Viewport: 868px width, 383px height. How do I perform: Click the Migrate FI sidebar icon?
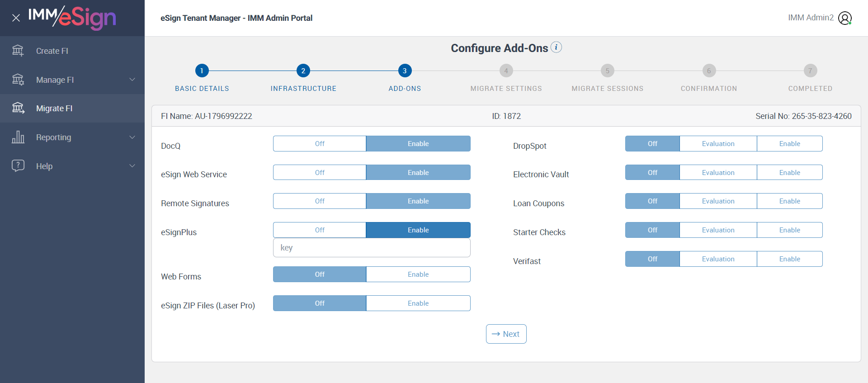click(18, 108)
